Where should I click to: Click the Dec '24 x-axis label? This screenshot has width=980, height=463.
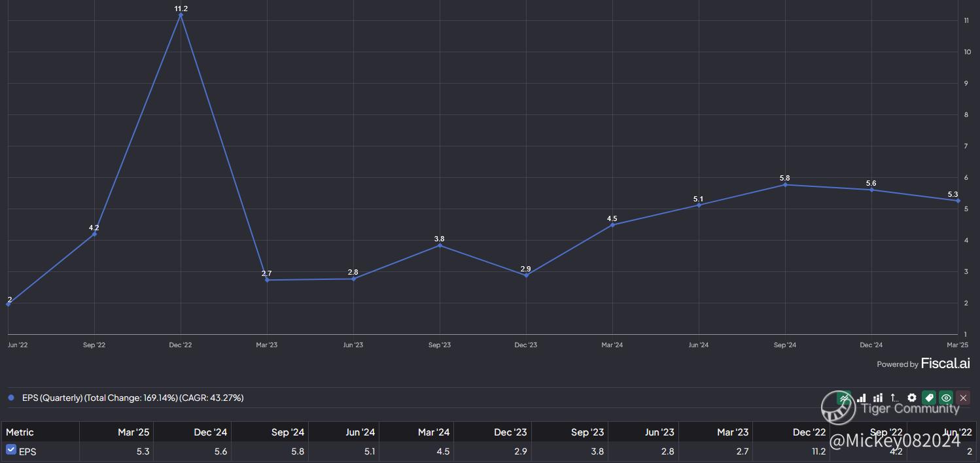pos(871,345)
